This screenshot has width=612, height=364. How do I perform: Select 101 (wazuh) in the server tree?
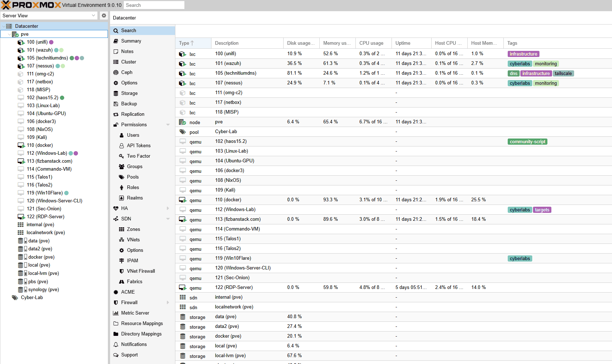point(40,50)
